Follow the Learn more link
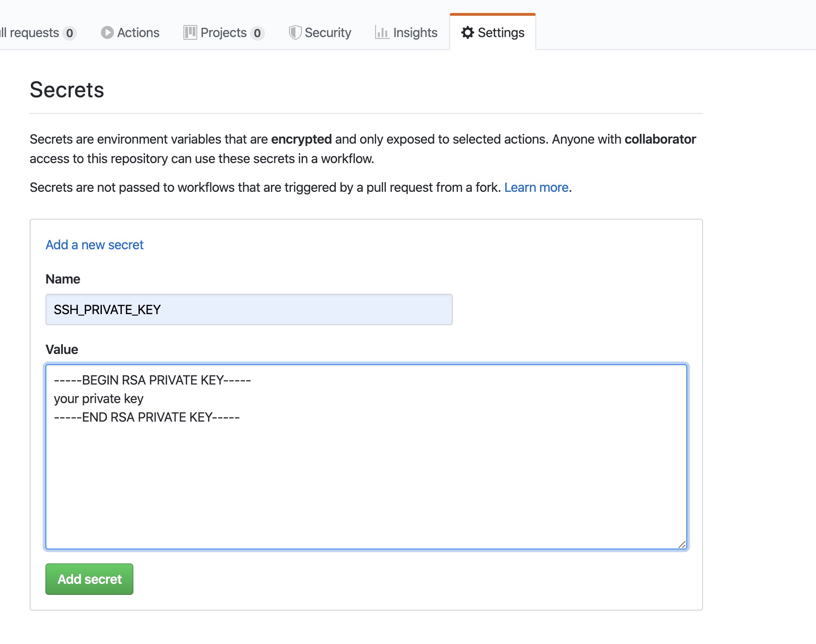Viewport: 816px width, 644px height. point(536,187)
